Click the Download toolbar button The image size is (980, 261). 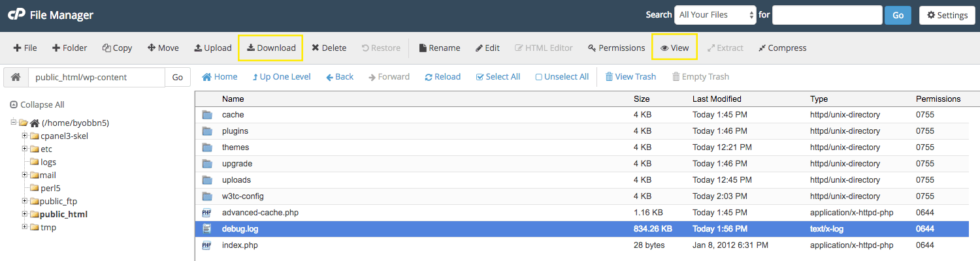pyautogui.click(x=270, y=48)
